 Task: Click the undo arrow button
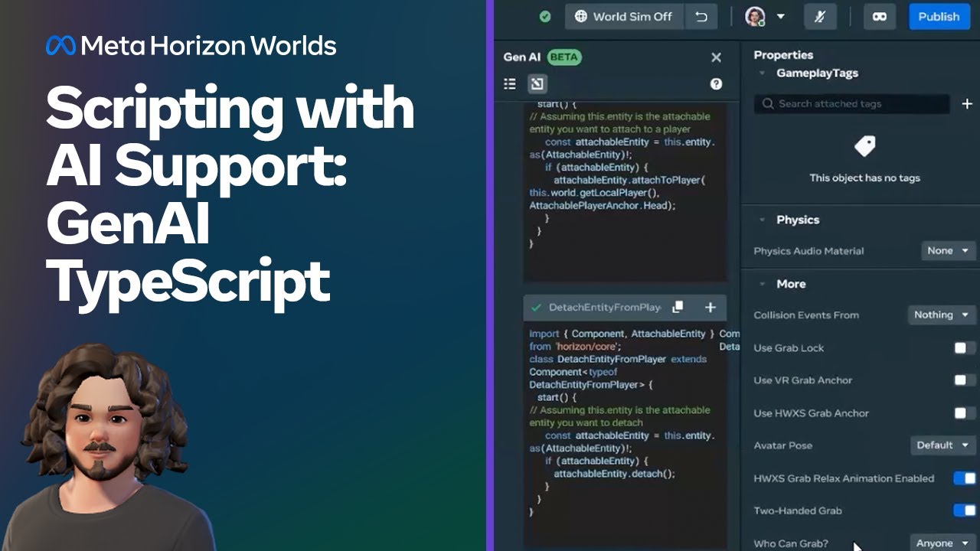click(x=701, y=16)
